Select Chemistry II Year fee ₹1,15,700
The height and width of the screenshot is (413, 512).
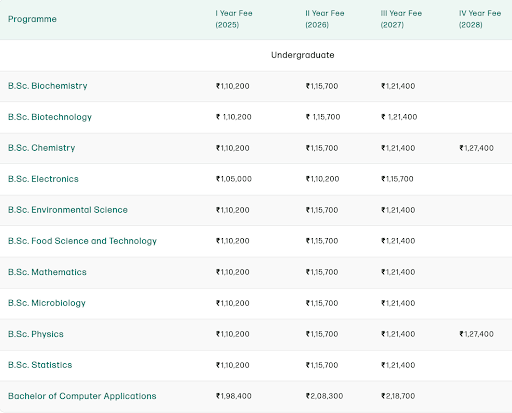click(x=322, y=148)
